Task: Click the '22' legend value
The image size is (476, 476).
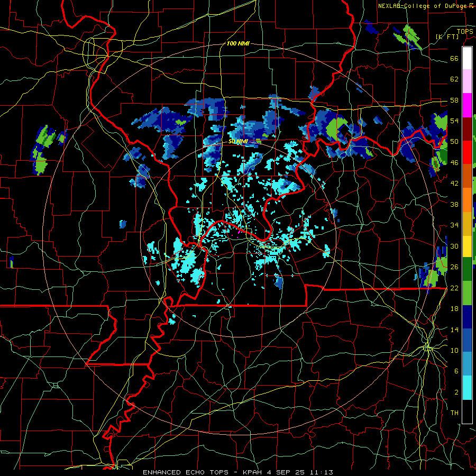Action: 454,288
